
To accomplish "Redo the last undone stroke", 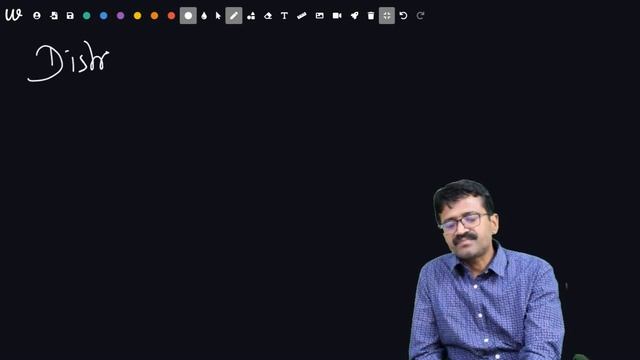I will (x=420, y=16).
